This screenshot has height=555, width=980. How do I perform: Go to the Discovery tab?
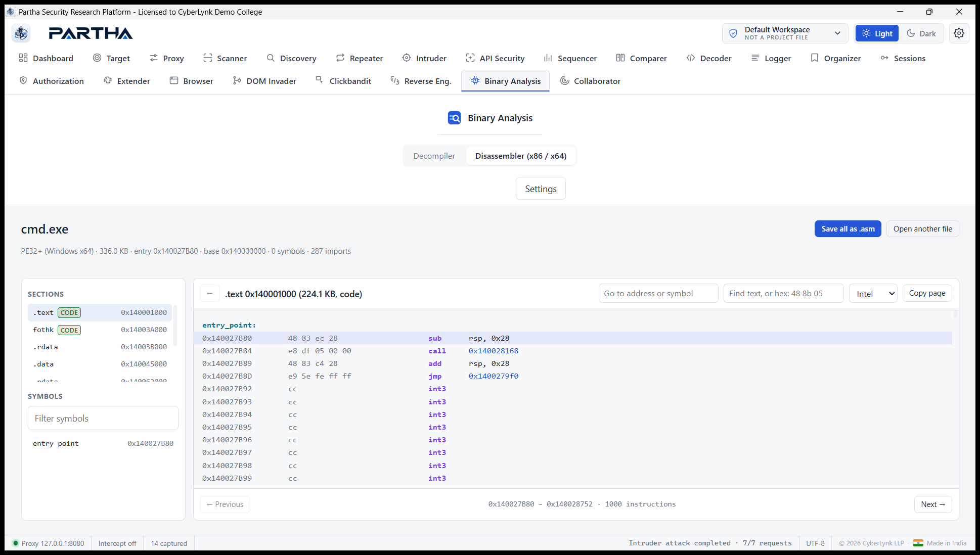(x=291, y=58)
